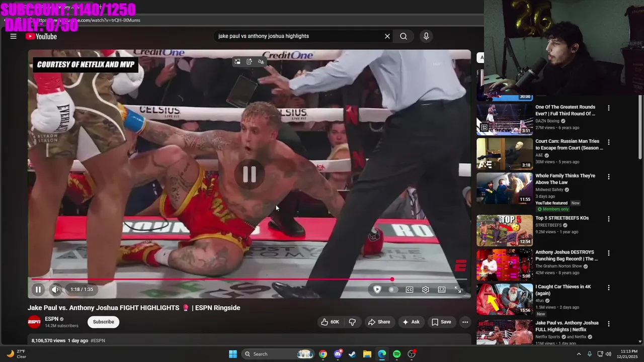Click the taskbar Search box

pyautogui.click(x=278, y=354)
